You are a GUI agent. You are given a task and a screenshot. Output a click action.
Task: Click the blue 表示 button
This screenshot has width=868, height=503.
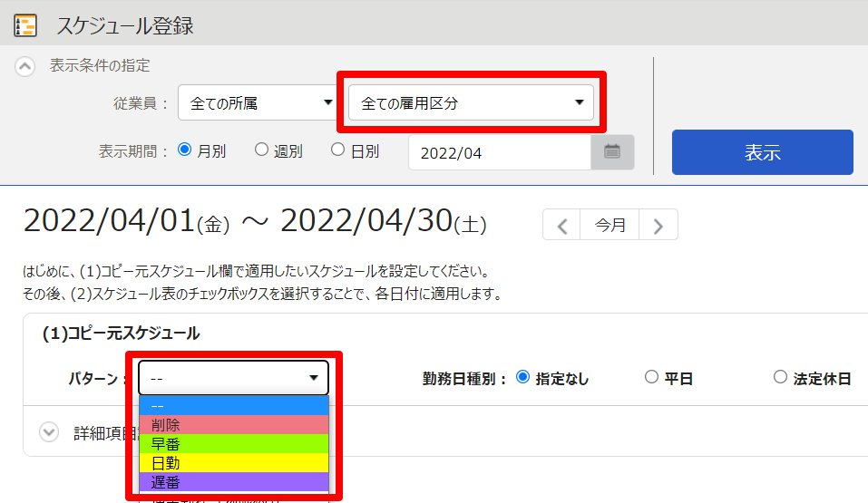click(762, 152)
